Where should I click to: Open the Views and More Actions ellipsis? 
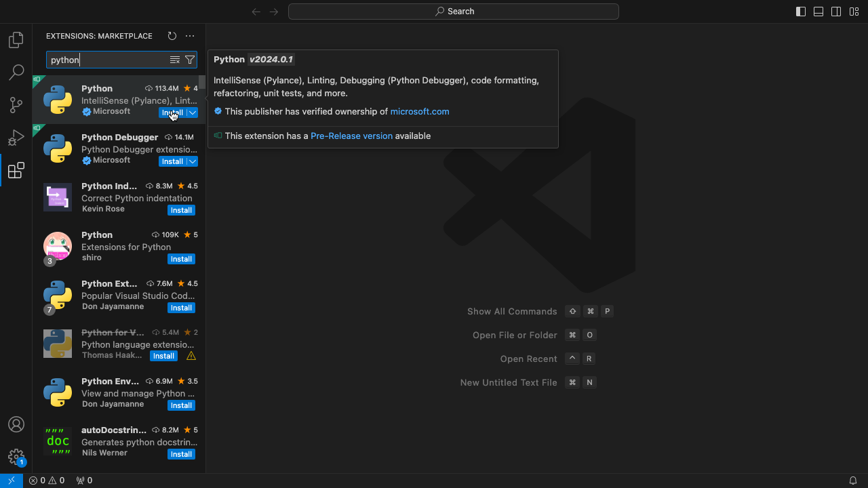tap(190, 36)
